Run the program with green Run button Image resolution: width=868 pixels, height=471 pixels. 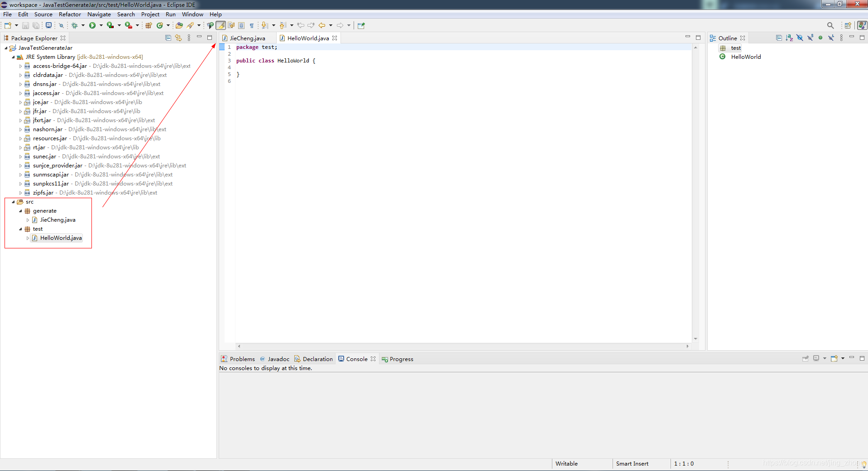coord(92,25)
